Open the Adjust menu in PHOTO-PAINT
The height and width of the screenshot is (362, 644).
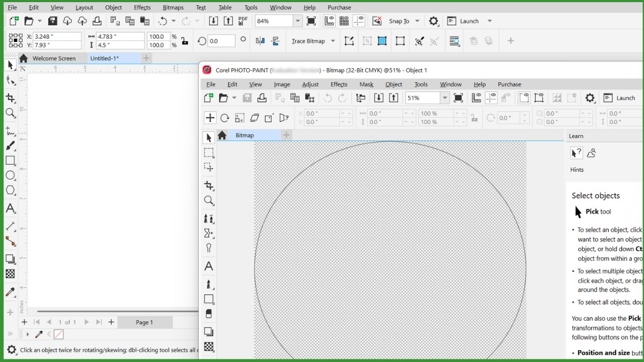pyautogui.click(x=310, y=84)
